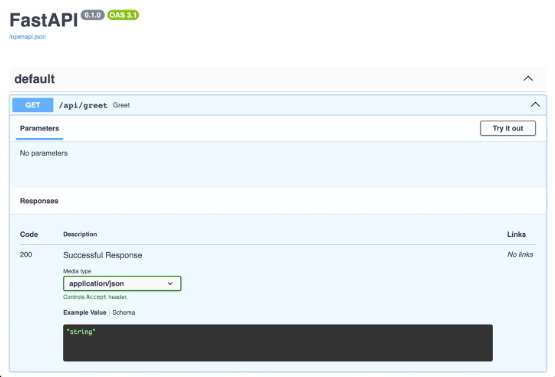Click the OAS 3.1 version badge
555x377 pixels.
[123, 15]
